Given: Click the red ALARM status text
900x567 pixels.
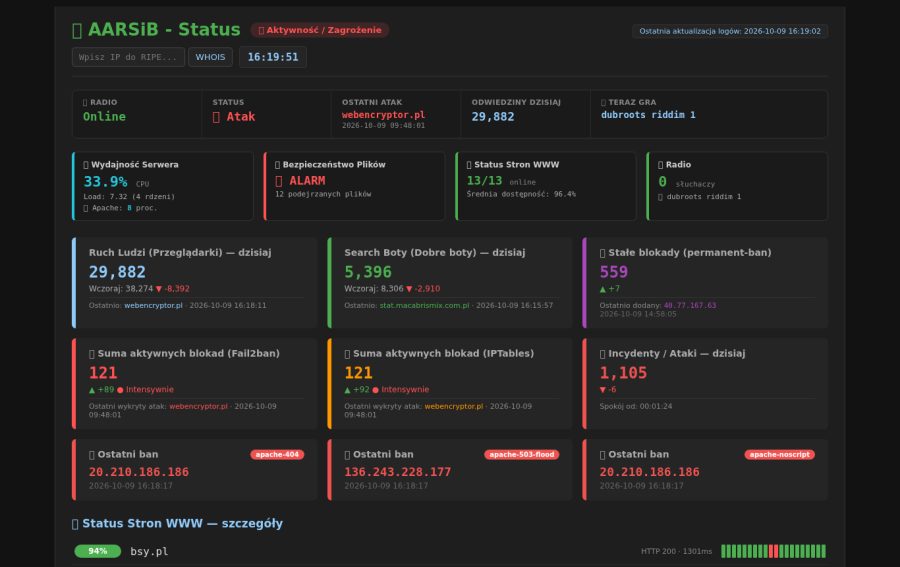Looking at the screenshot, I should point(307,180).
